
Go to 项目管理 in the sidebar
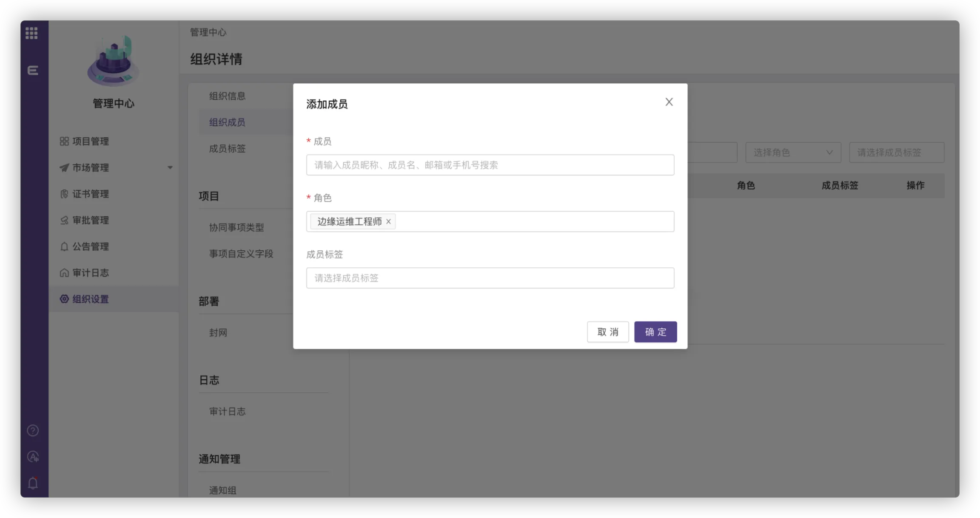click(90, 141)
